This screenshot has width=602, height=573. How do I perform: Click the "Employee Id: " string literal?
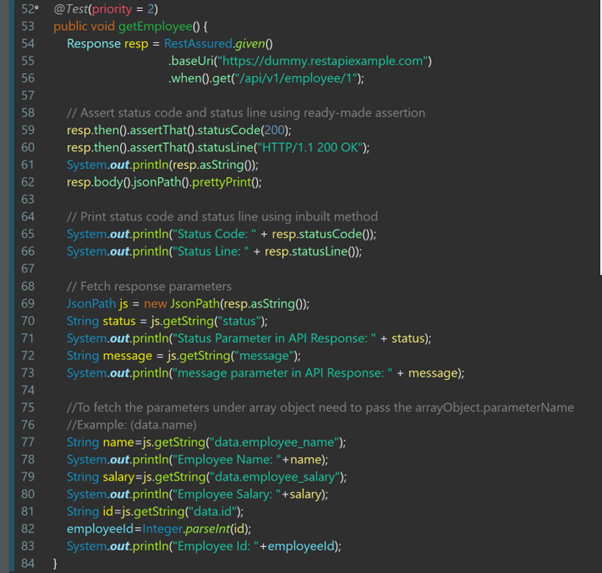215,546
